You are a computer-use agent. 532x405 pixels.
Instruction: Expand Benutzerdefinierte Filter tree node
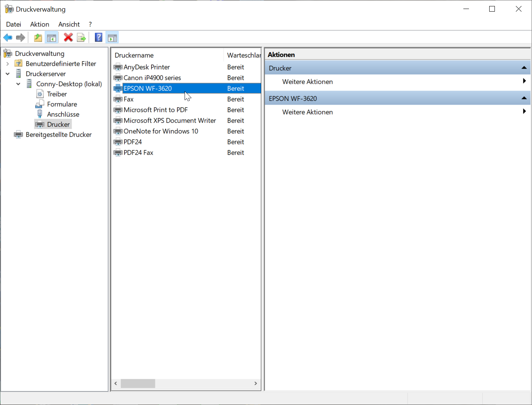pyautogui.click(x=8, y=64)
